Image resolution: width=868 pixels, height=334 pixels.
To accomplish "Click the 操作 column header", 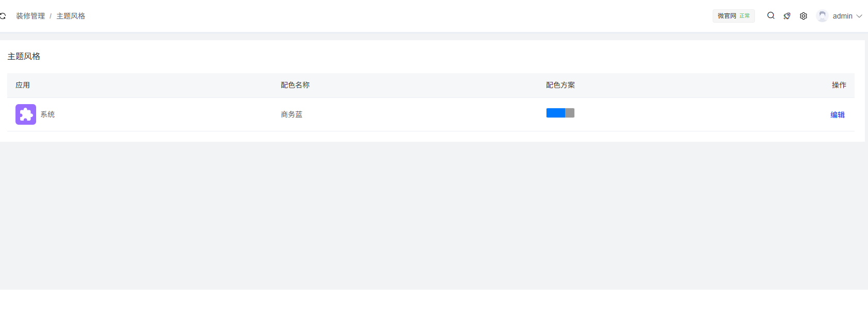I will click(839, 85).
